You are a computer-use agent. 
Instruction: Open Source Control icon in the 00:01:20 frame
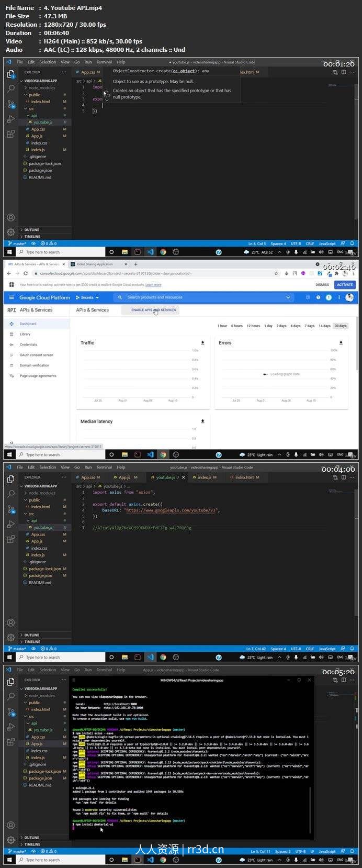(10, 104)
